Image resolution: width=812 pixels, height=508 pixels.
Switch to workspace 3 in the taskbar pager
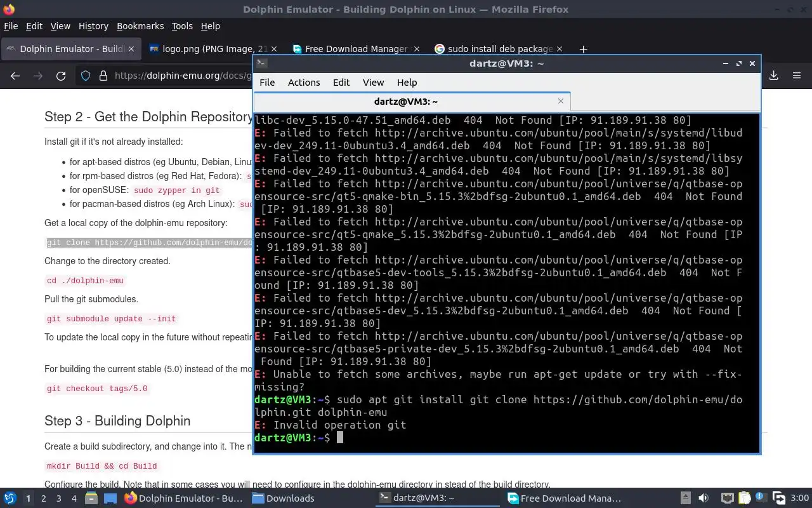59,498
